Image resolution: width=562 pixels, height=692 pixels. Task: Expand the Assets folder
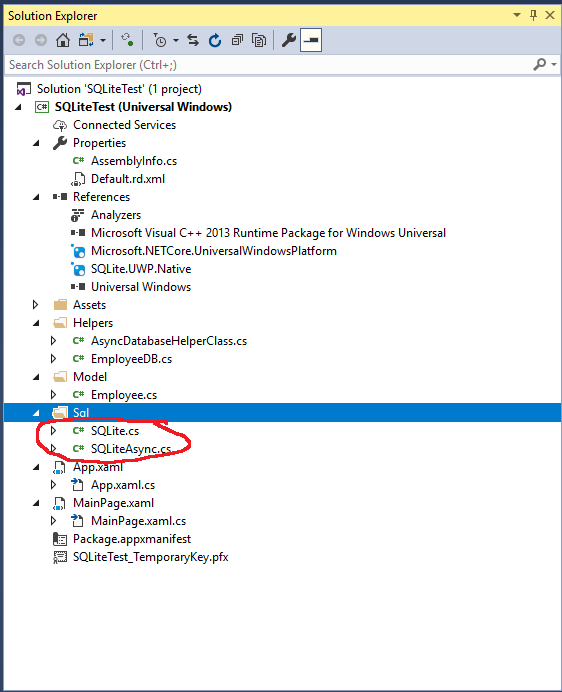[36, 305]
